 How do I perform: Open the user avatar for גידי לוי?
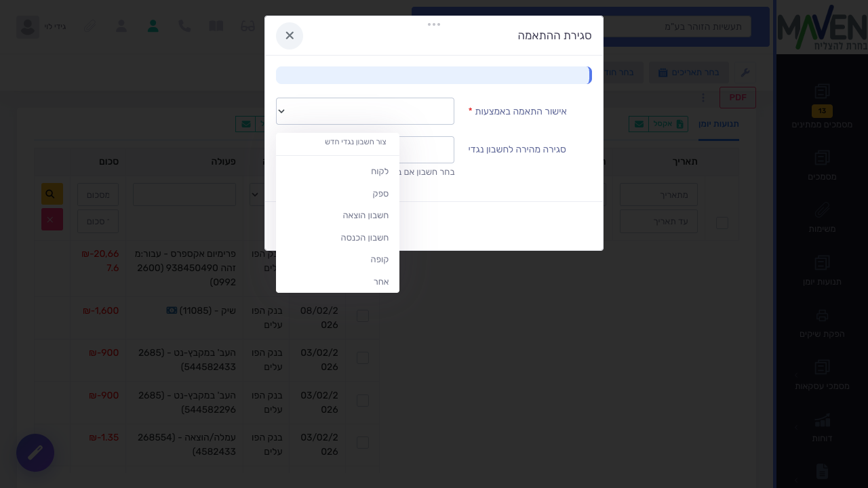[x=28, y=26]
